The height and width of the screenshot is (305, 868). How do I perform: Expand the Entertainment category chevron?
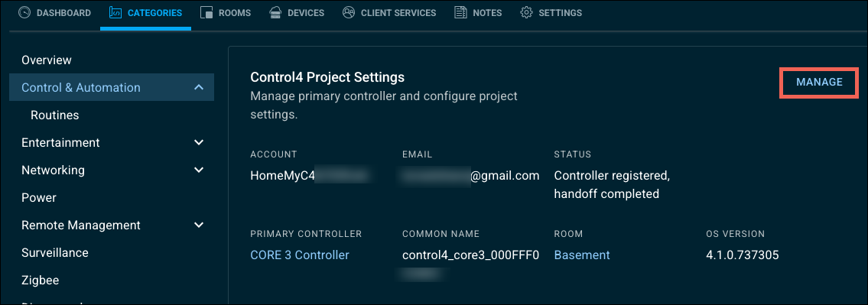click(x=200, y=143)
